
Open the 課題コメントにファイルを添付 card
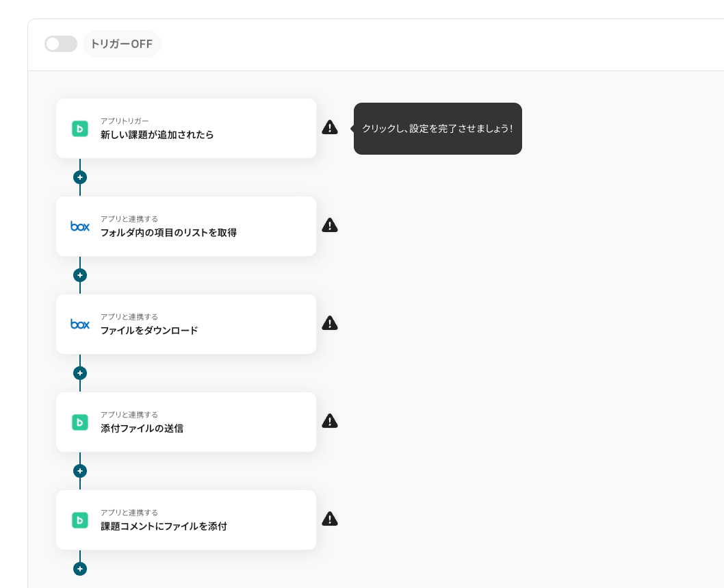coord(186,520)
